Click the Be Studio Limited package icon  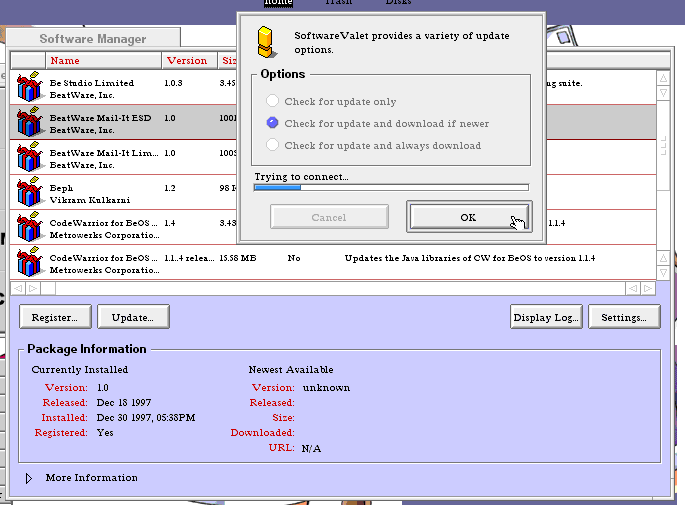(x=28, y=88)
